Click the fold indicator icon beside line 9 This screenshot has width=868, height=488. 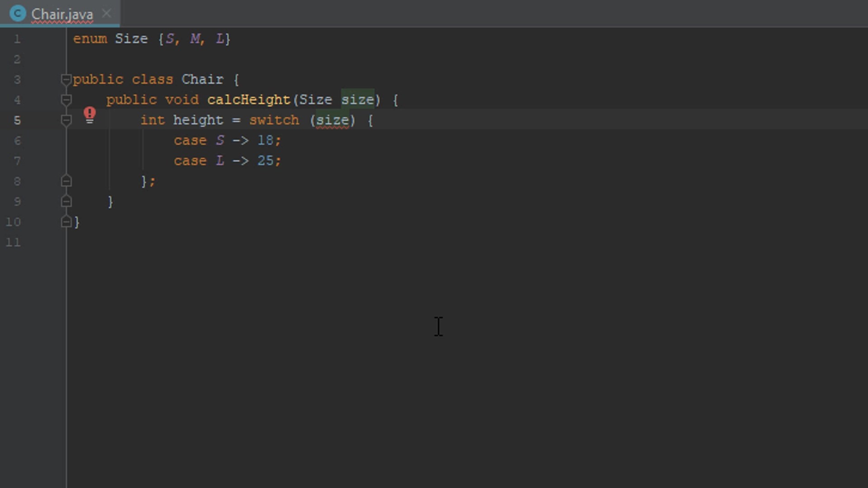(x=66, y=202)
